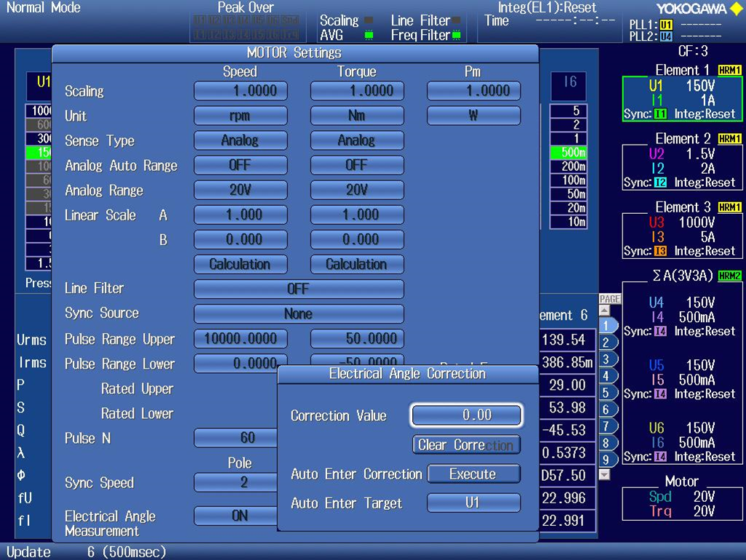Click the Scaling indicator light in the top bar
This screenshot has width=746, height=560.
pyautogui.click(x=369, y=20)
